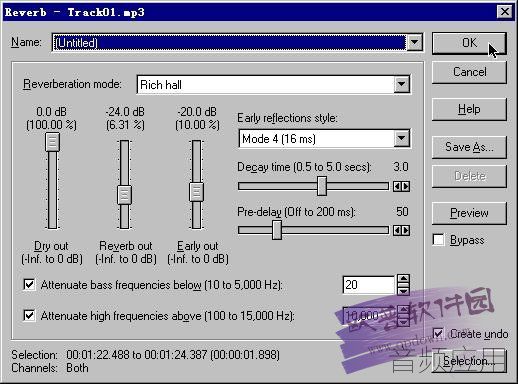
Task: Click the Decay time left arrow
Action: tap(397, 186)
